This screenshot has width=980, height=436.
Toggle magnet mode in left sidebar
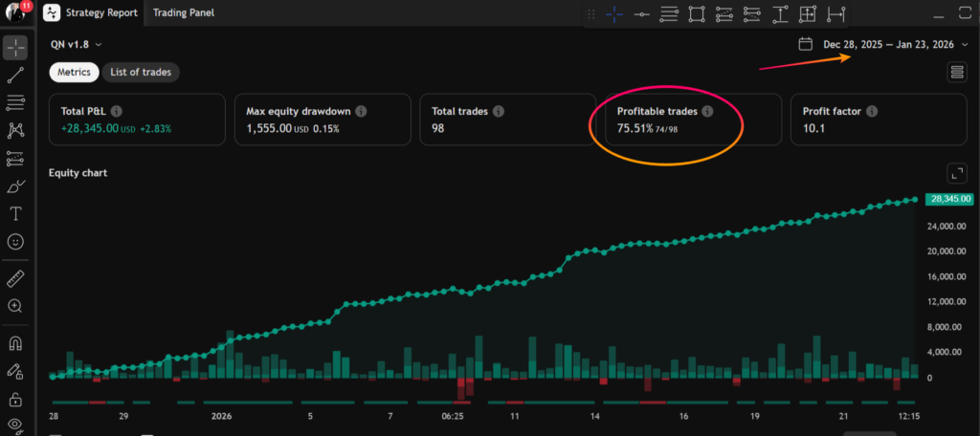[x=15, y=343]
